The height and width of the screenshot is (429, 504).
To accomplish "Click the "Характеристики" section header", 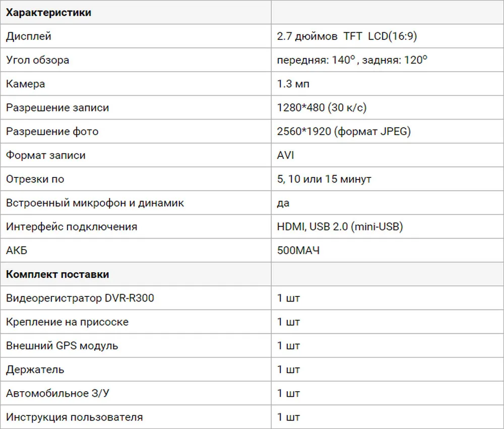I will pos(48,13).
